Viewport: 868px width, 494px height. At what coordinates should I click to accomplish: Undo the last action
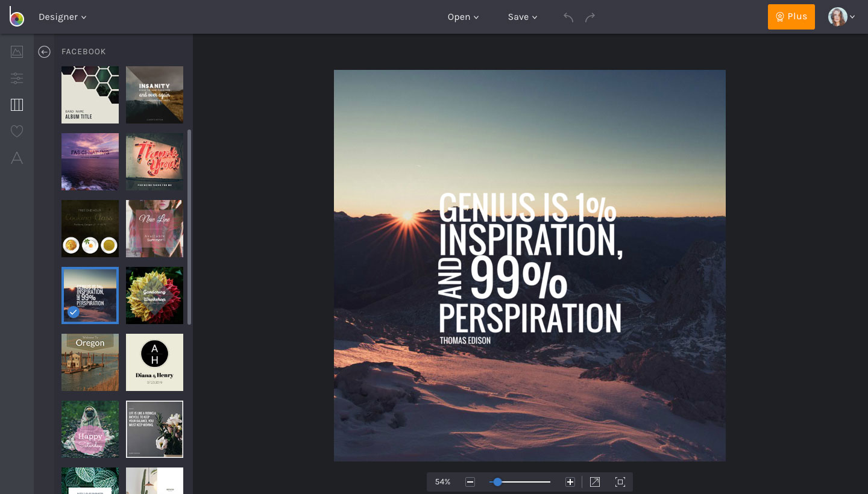568,17
